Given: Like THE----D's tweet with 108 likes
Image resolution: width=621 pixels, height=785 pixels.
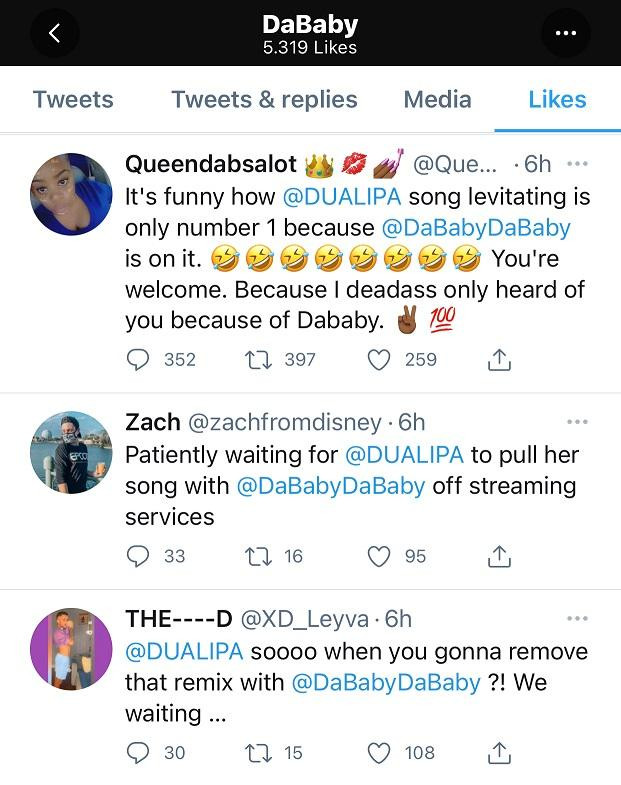Looking at the screenshot, I should (379, 752).
